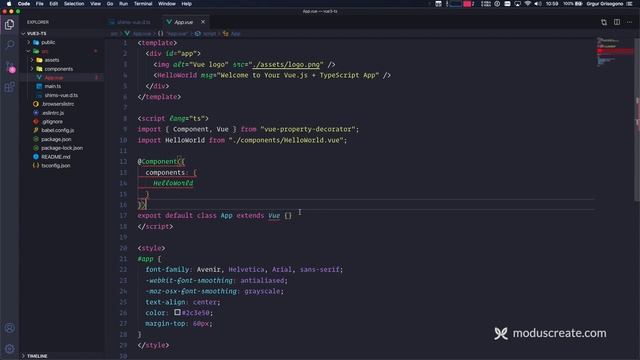This screenshot has height=360, width=640.
Task: Switch to the shims-vue.d.ts tab
Action: click(x=132, y=22)
